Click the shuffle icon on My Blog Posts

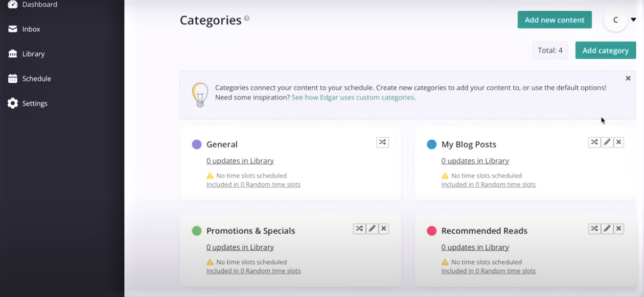(x=594, y=142)
